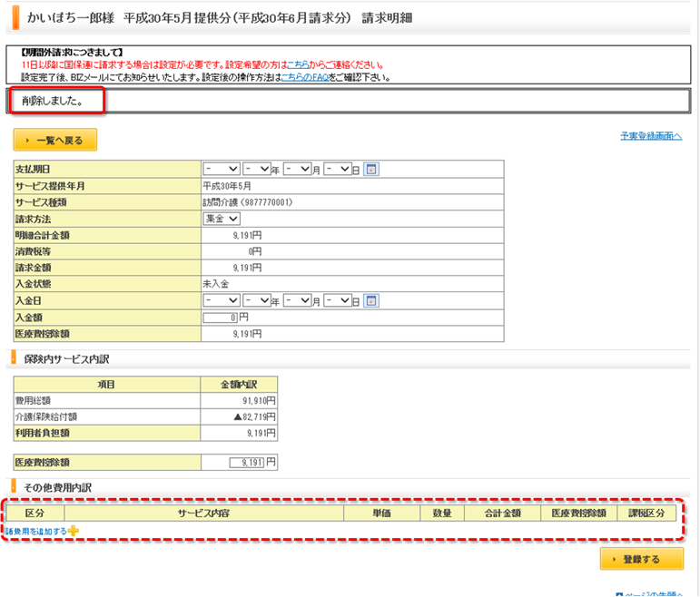Click the 一覧へ戻る button
This screenshot has width=700, height=597.
[x=54, y=140]
